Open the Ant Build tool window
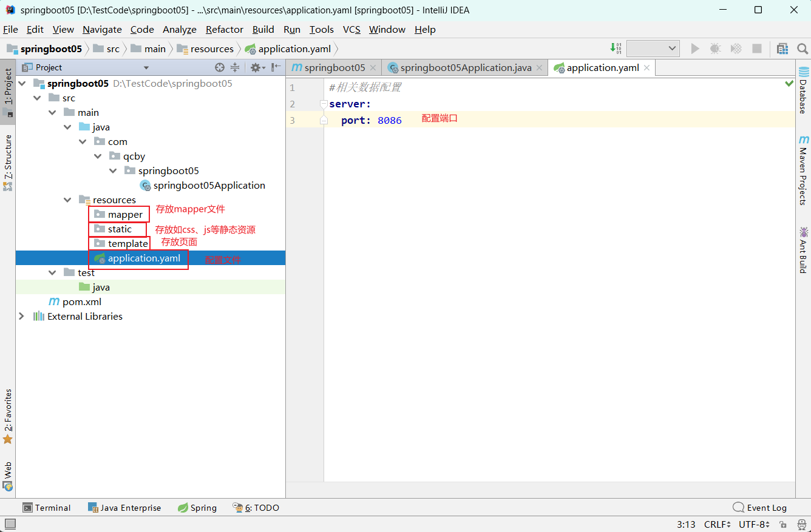 [803, 249]
